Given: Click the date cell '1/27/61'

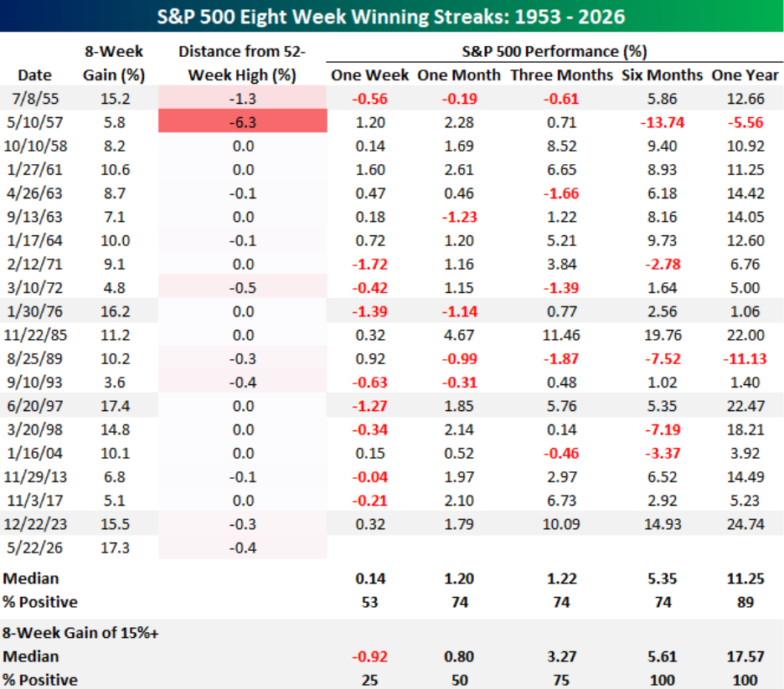Looking at the screenshot, I should (35, 169).
